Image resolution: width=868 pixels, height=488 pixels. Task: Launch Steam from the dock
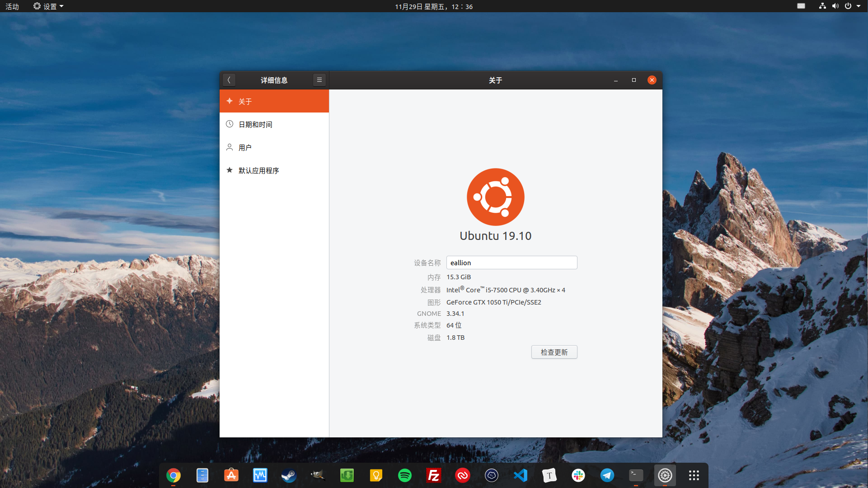tap(289, 475)
